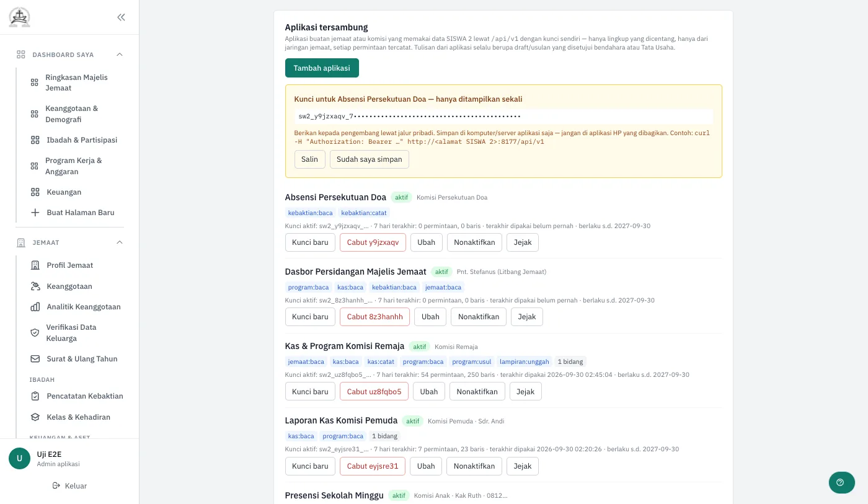This screenshot has height=504, width=868.
Task: Click the graduation cap icon for Kelas & Kehadiran
Action: 35,417
